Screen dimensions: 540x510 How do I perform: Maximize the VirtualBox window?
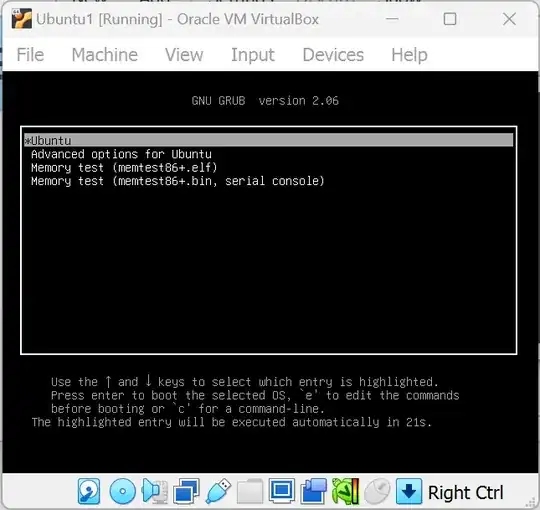(450, 19)
